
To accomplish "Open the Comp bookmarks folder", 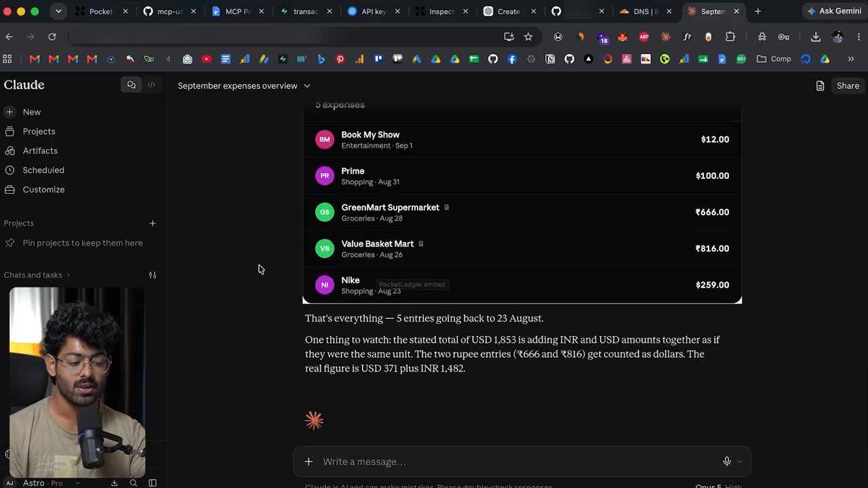I will tap(774, 59).
